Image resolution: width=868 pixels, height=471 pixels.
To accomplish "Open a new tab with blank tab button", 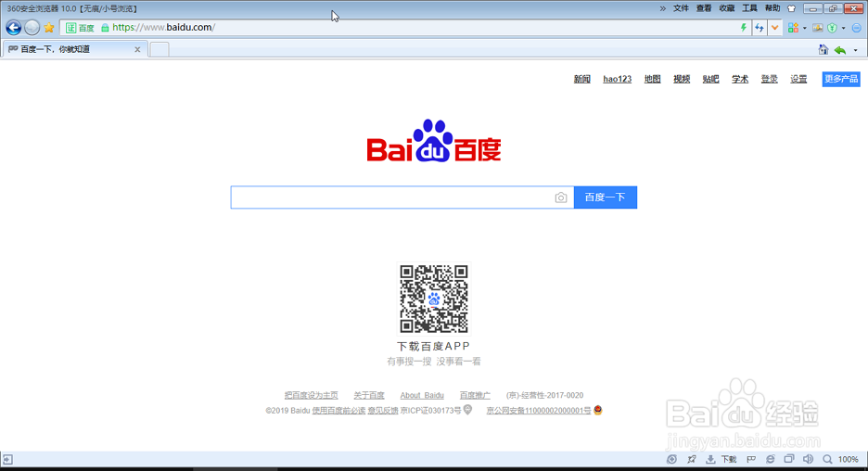I will coord(160,49).
